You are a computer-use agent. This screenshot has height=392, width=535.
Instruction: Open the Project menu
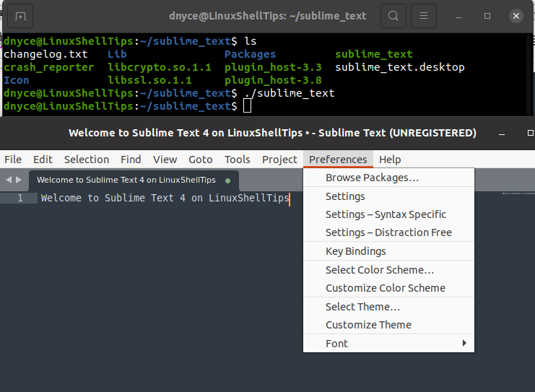pyautogui.click(x=279, y=160)
